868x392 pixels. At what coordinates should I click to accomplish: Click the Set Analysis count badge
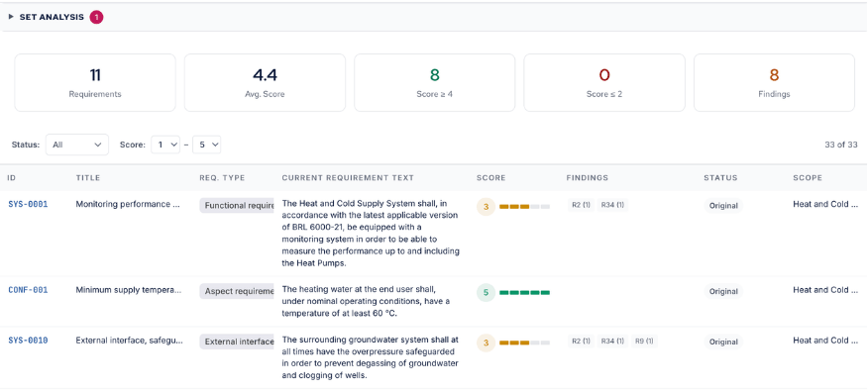[96, 17]
